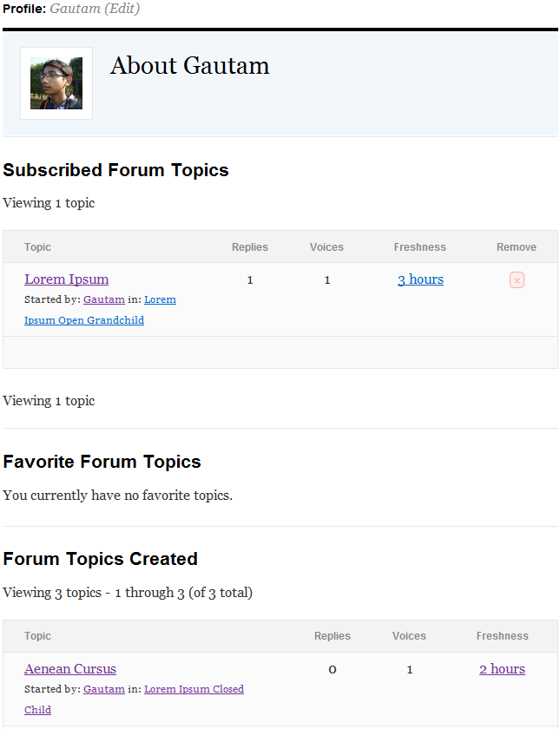Open the Aenean Cursus topic
This screenshot has width=560, height=729.
click(x=70, y=668)
